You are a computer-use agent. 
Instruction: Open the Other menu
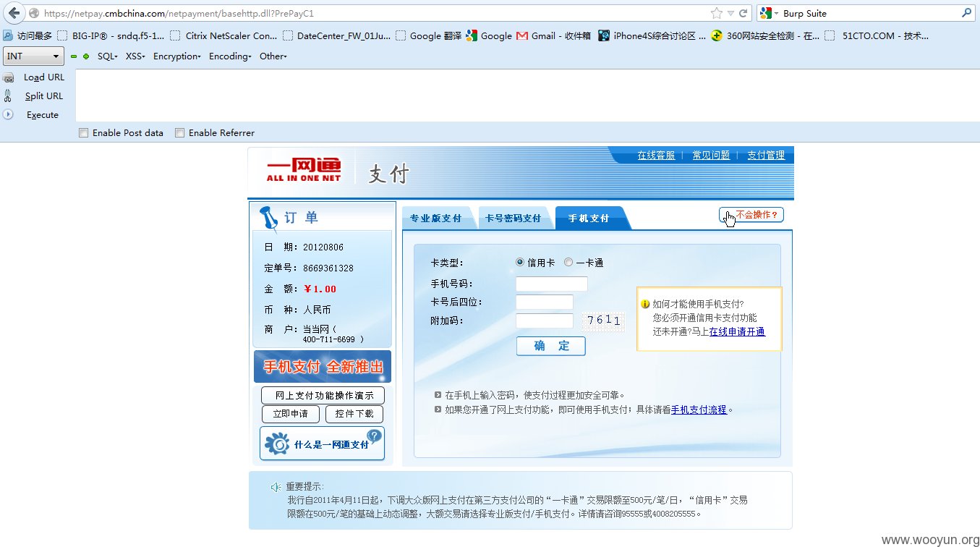coord(273,56)
